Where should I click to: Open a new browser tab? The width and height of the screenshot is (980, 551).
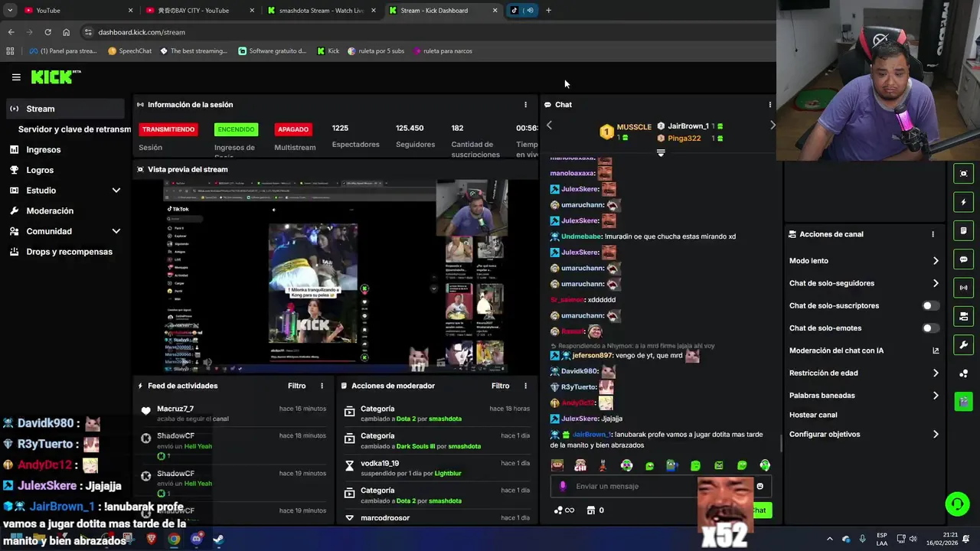548,11
